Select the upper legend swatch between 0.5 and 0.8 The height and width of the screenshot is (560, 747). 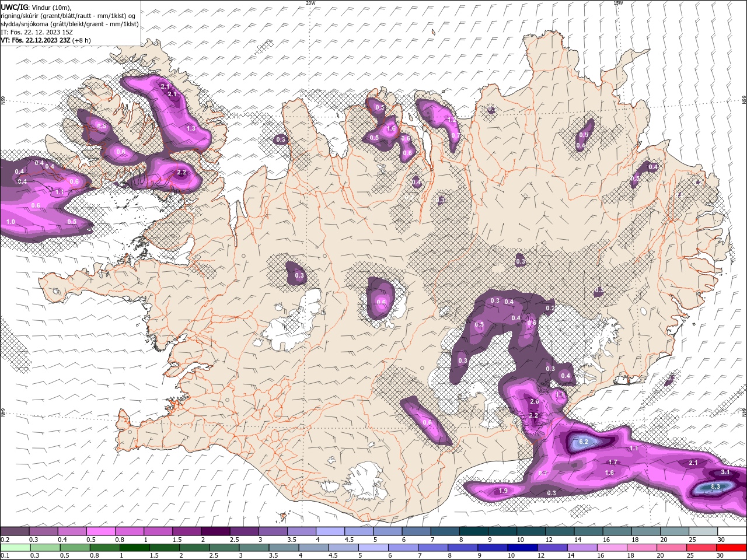[100, 531]
